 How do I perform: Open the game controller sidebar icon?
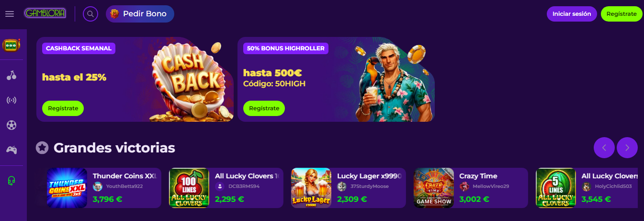[x=11, y=150]
